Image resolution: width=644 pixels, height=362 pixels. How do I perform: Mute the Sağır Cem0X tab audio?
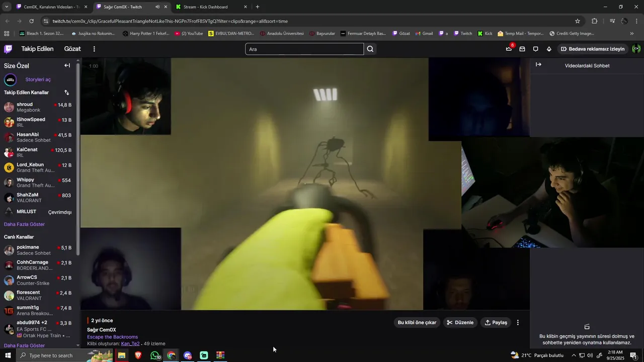[x=157, y=7]
